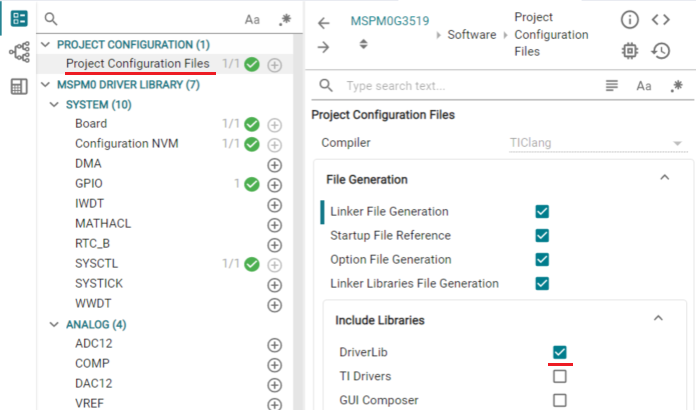Select Project Configuration Files in tree

pos(137,64)
